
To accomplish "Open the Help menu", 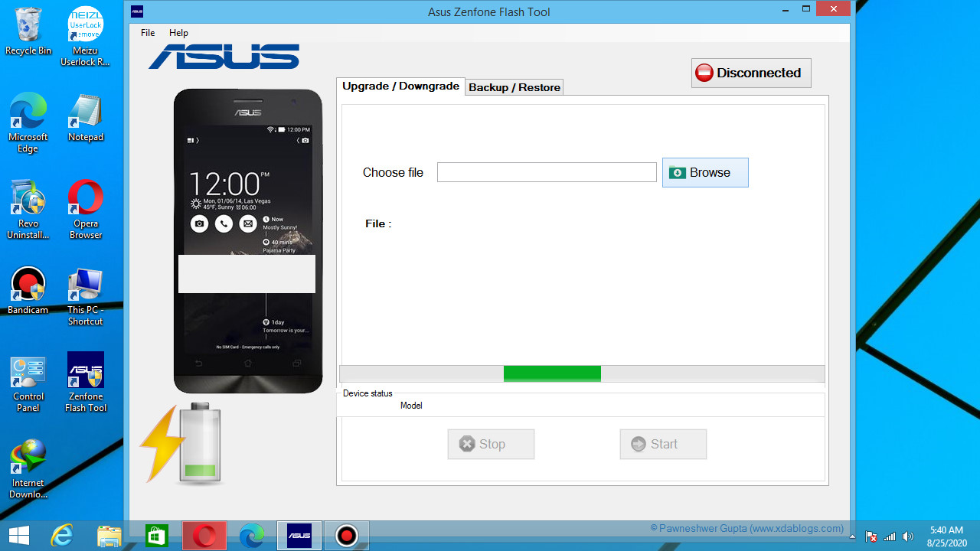I will (x=178, y=33).
